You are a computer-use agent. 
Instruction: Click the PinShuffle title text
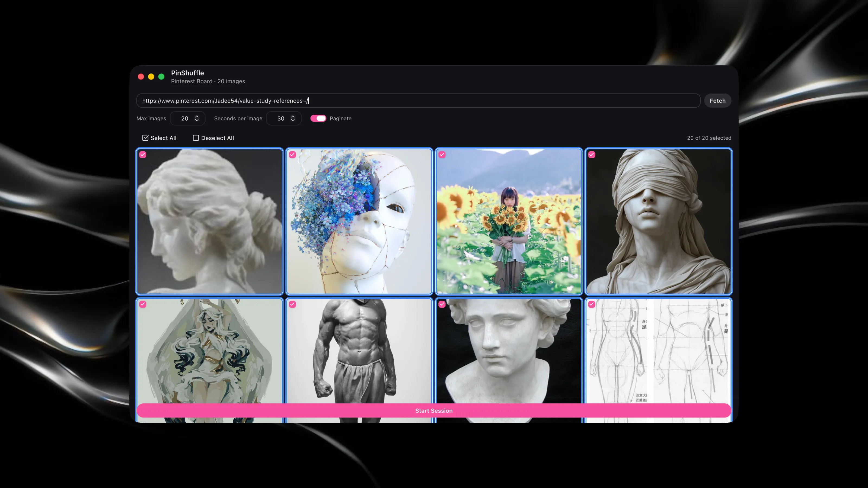[x=187, y=73]
